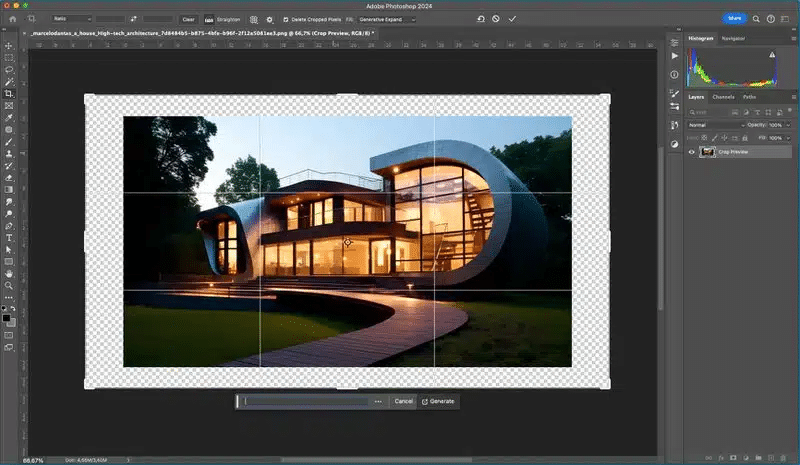Toggle Delete Cropped Pixels checkbox
800x465 pixels.
[x=286, y=19]
